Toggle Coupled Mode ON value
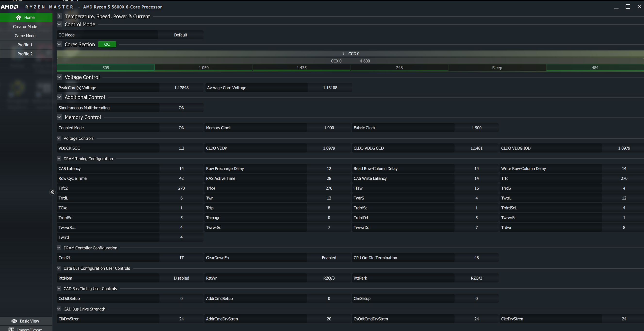 point(182,128)
